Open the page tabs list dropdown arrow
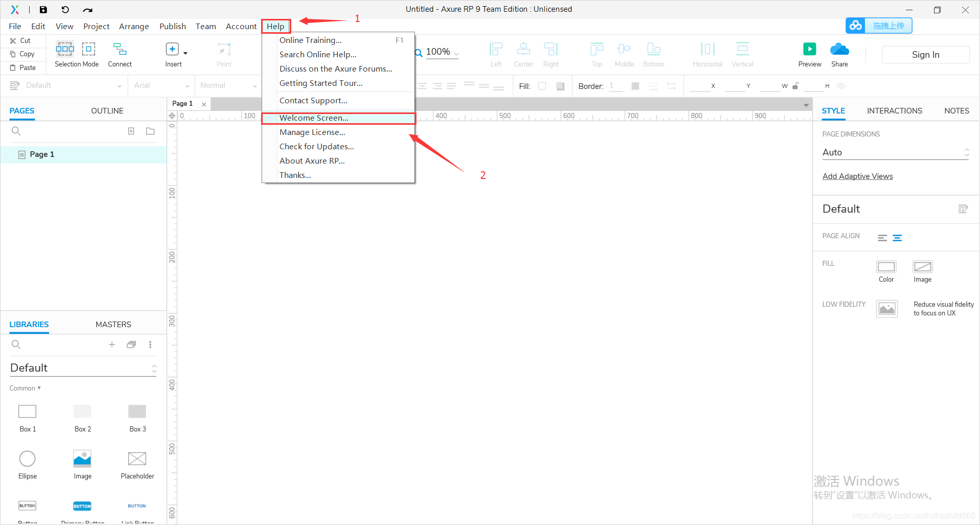 point(806,105)
